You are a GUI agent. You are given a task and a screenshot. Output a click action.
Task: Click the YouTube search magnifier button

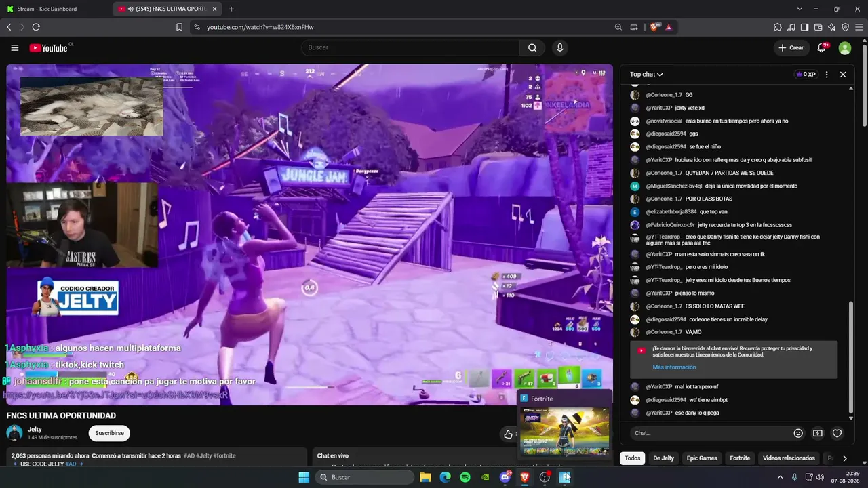(x=532, y=48)
